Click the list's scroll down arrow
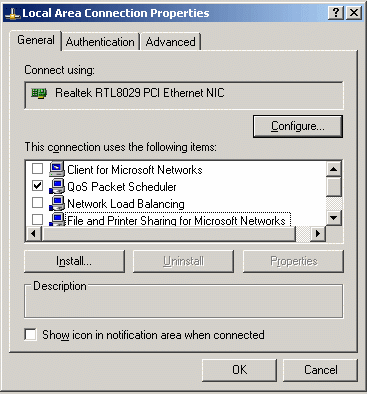367x394 pixels. click(334, 218)
